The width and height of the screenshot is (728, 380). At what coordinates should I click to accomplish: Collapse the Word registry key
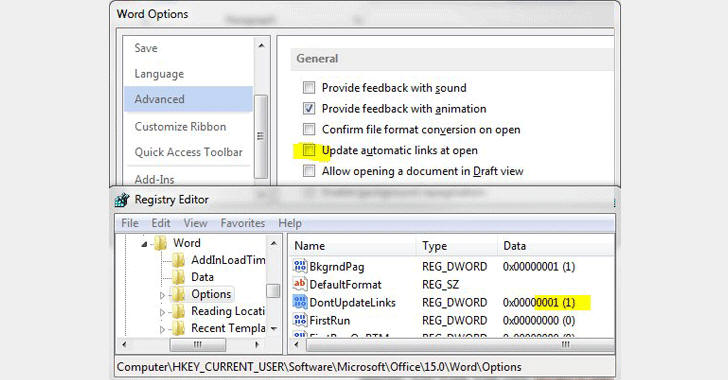(144, 244)
